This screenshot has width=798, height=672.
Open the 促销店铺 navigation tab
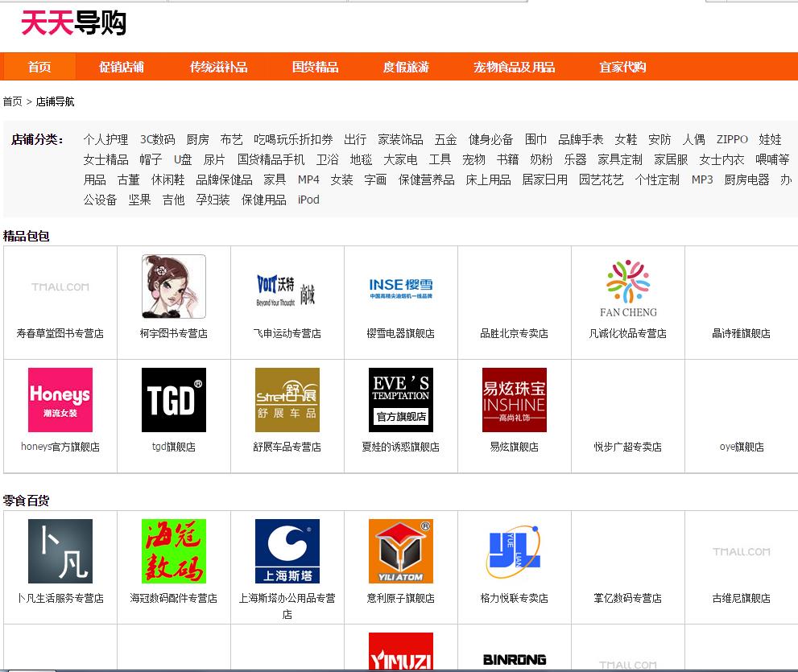point(121,67)
